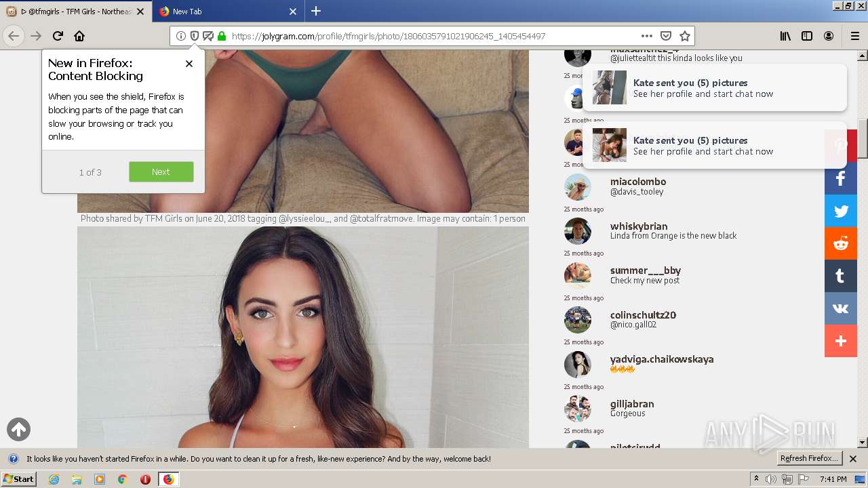The height and width of the screenshot is (488, 868).
Task: Open colinschultz20 profile link
Action: [643, 315]
